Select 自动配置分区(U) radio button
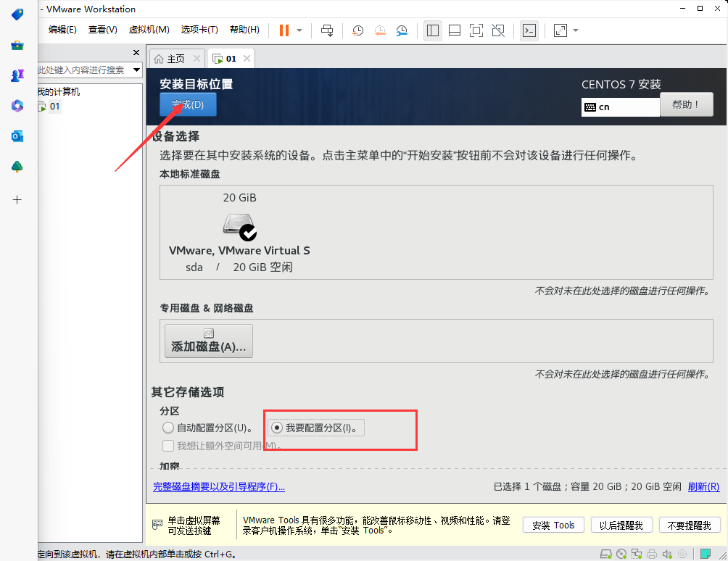The image size is (728, 561). [x=207, y=428]
